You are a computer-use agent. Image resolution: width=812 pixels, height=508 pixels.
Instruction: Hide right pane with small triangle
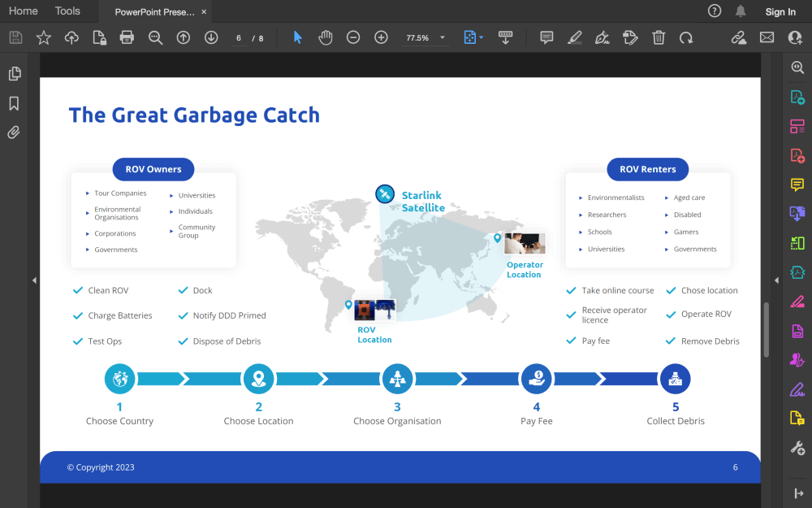coord(776,280)
